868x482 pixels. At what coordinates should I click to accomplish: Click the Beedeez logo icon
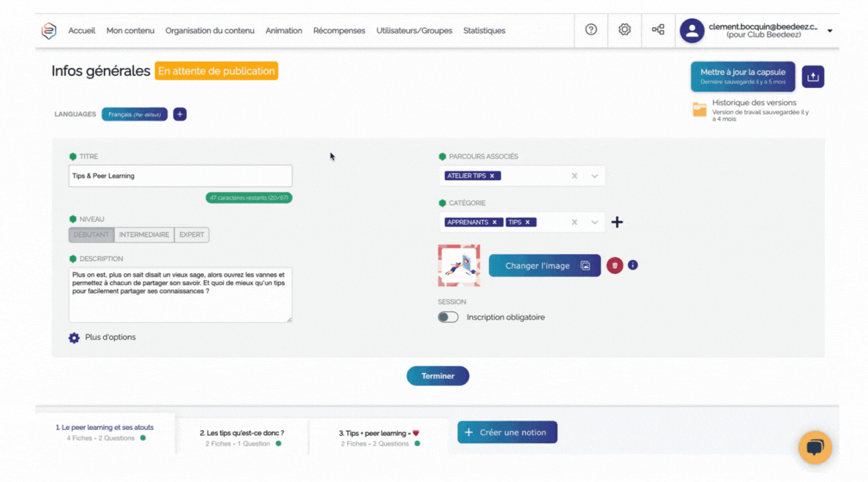pyautogui.click(x=48, y=31)
